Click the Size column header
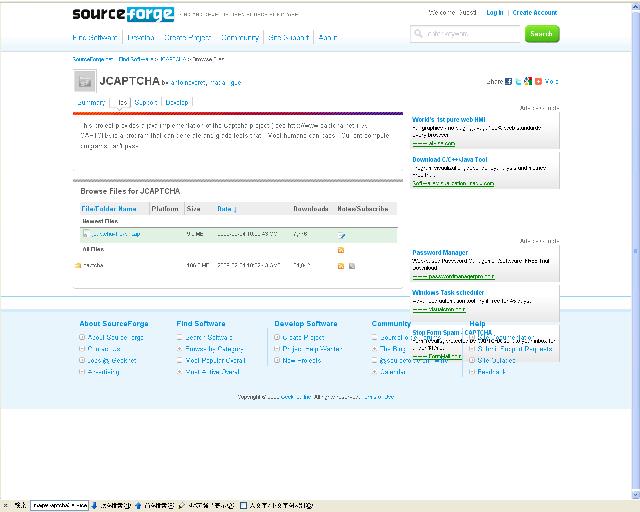Viewport: 640px width, 512px height. click(x=193, y=209)
